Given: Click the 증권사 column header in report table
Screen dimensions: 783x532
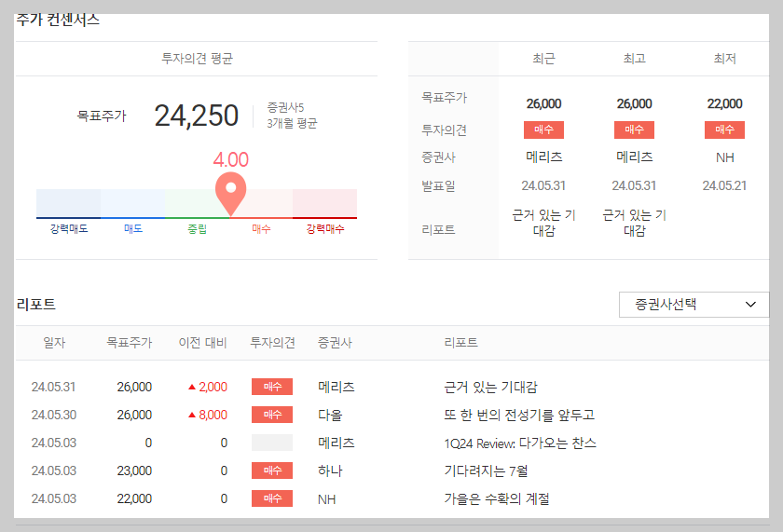Looking at the screenshot, I should pos(335,343).
